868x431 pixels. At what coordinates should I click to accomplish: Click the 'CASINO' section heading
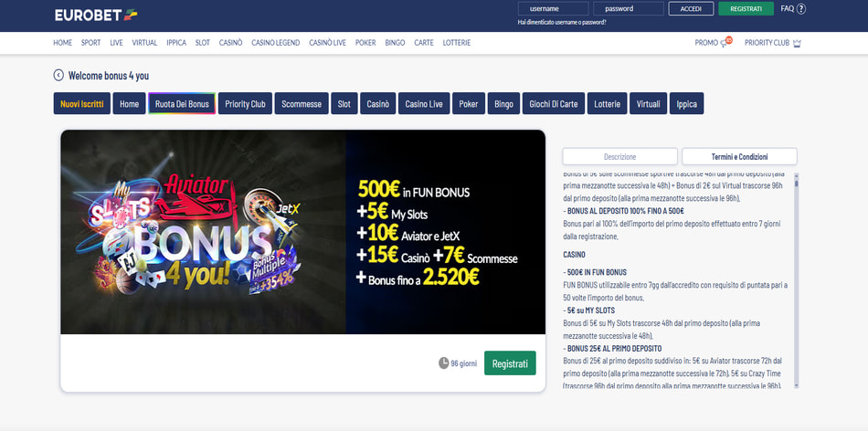pyautogui.click(x=574, y=255)
